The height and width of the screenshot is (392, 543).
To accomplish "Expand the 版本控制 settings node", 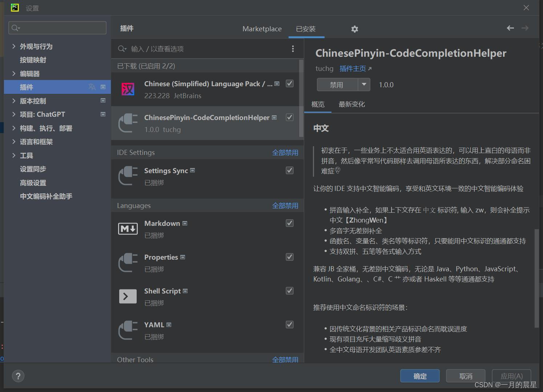I will click(x=14, y=101).
